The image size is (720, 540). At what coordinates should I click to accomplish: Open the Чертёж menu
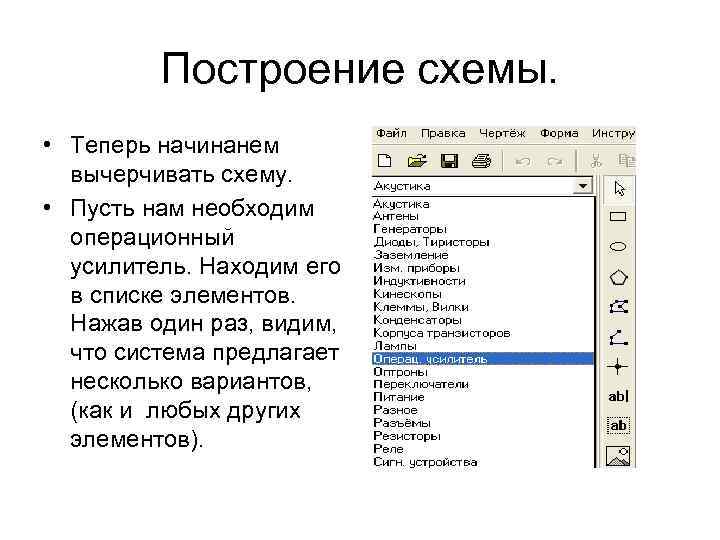click(502, 134)
